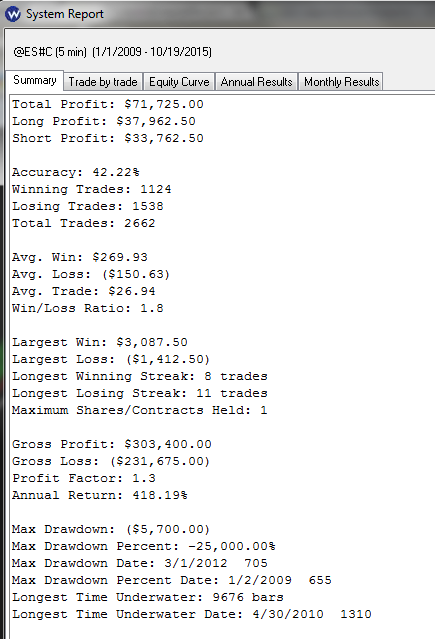Click the Profit Factor 1.3 line
Viewport: 435px width, 639px height.
click(84, 478)
